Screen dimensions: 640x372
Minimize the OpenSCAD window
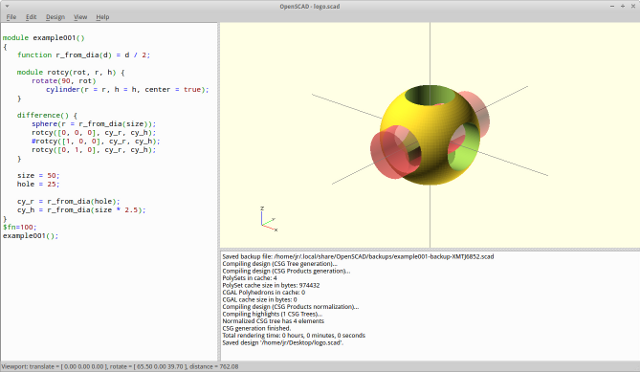[x=612, y=6]
